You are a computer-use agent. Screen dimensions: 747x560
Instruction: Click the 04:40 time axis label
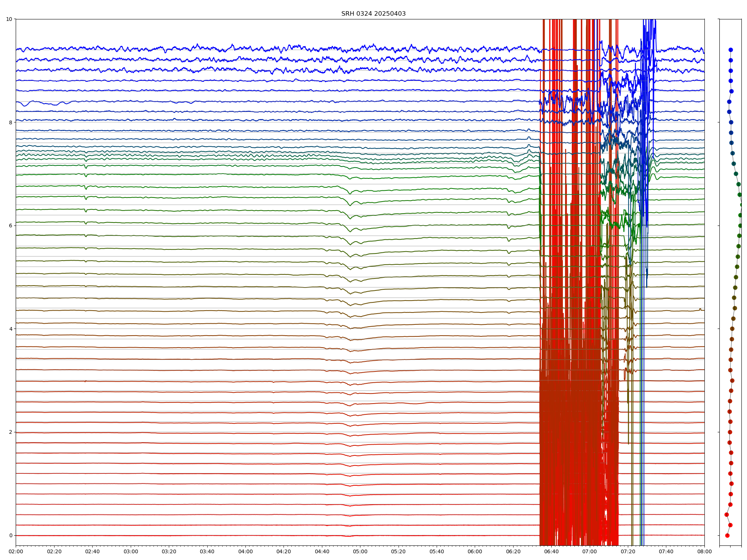(x=322, y=551)
